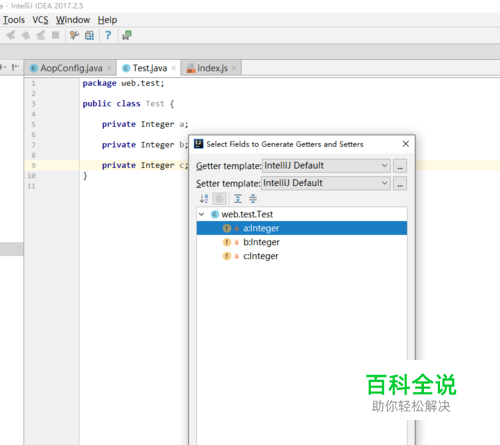Viewport: 500px width, 445px height.
Task: Click the Expand All icon in dialog
Action: 238,199
